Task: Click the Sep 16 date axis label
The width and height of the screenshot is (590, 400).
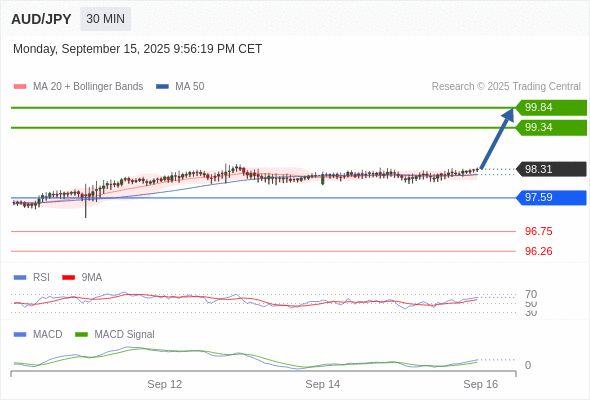Action: 481,384
